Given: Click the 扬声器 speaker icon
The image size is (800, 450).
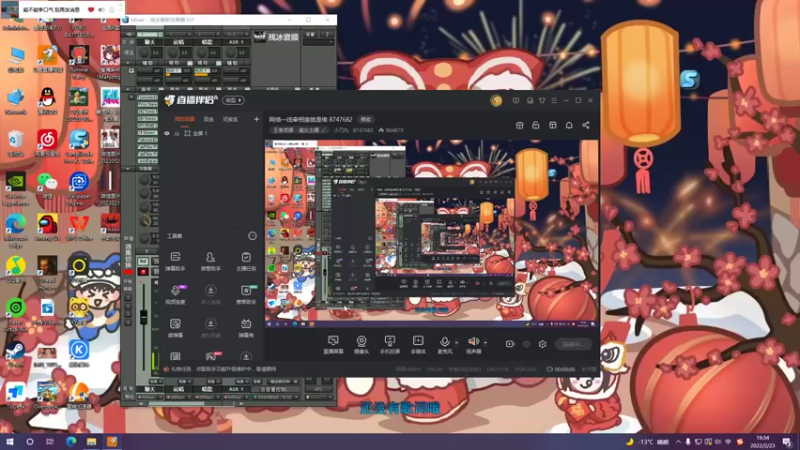Looking at the screenshot, I should click(473, 341).
